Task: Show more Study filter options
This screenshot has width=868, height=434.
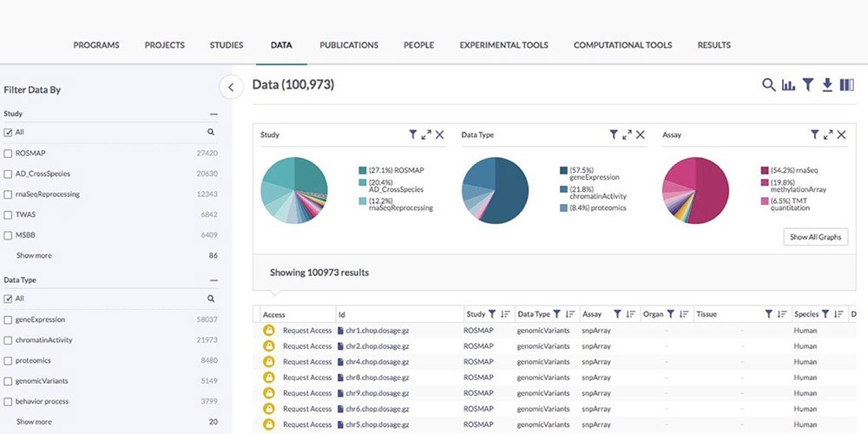Action: (x=34, y=256)
